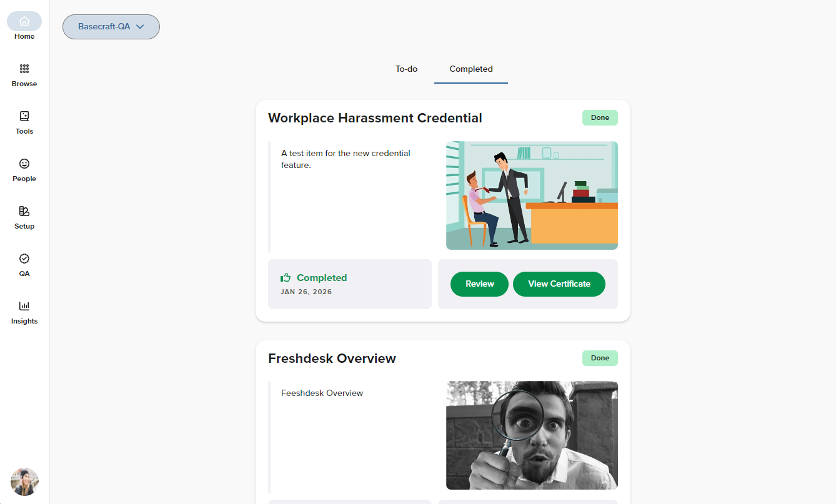Click the user profile avatar
The width and height of the screenshot is (836, 504).
tap(24, 482)
